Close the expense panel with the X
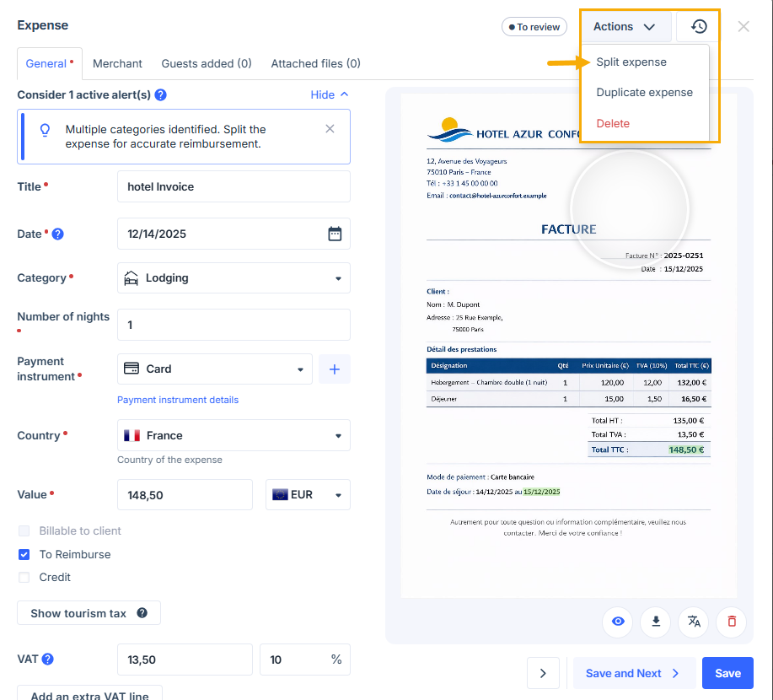The image size is (773, 700). tap(743, 27)
